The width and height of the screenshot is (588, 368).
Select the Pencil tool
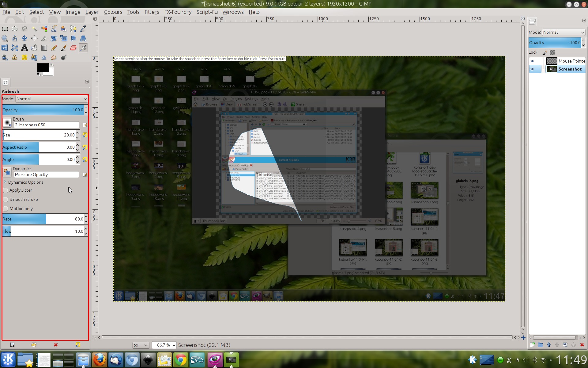54,48
